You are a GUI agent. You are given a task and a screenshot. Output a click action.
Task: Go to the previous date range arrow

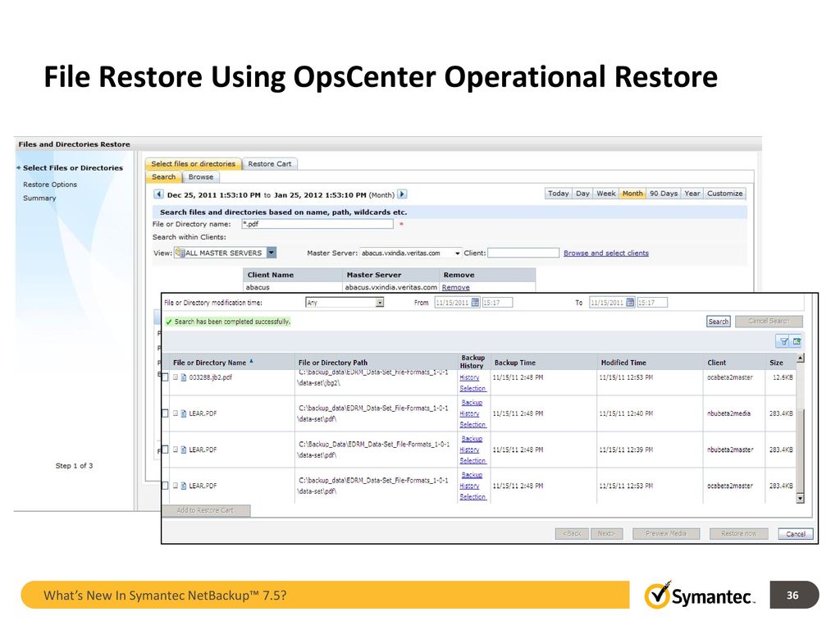pyautogui.click(x=158, y=194)
